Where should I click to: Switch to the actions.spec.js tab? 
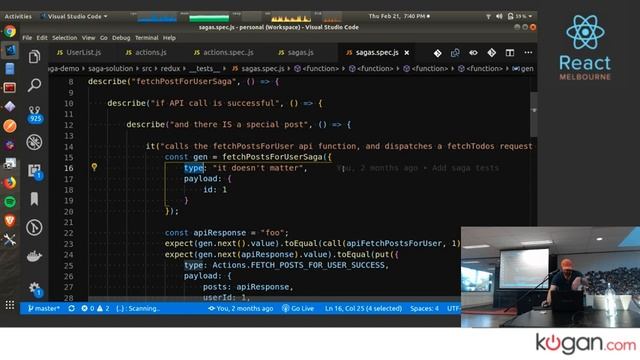(223, 53)
